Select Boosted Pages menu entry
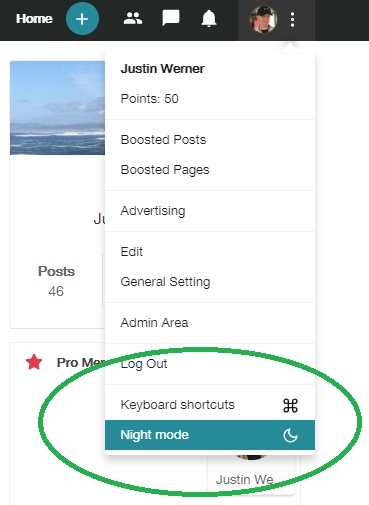Viewport: 369px width, 505px height. point(165,170)
